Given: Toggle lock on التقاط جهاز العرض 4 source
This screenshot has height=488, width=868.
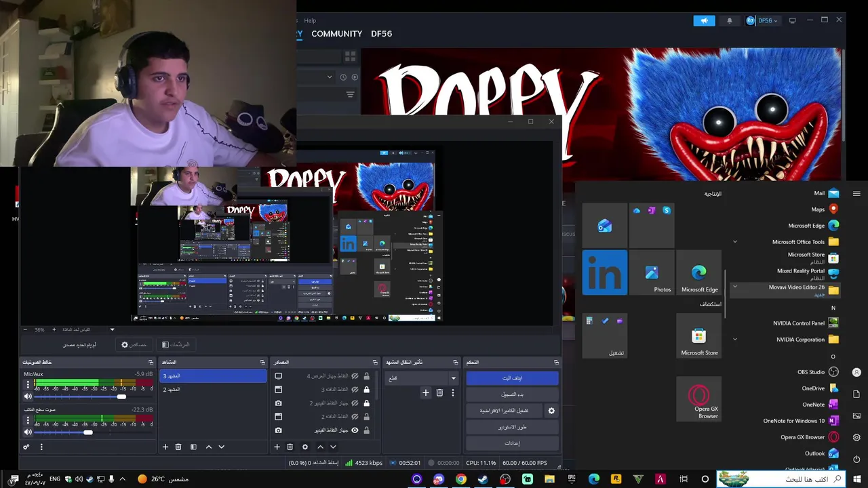Looking at the screenshot, I should coord(367,376).
